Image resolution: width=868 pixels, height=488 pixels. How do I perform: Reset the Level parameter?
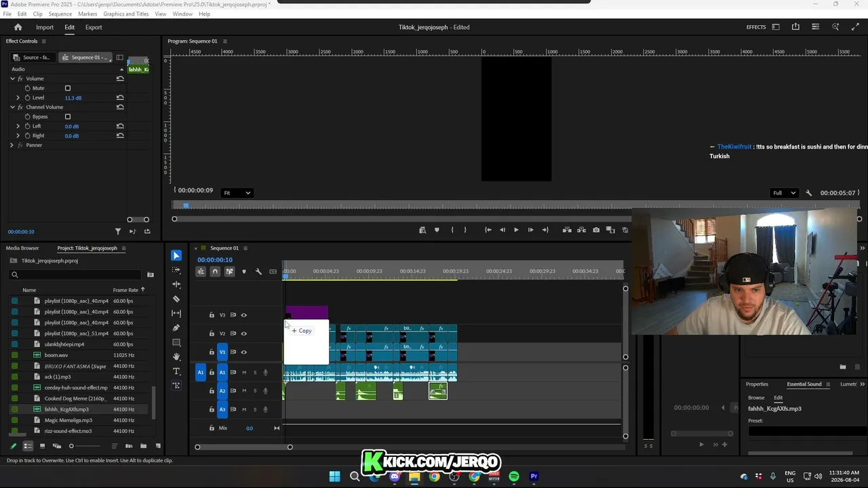(120, 98)
